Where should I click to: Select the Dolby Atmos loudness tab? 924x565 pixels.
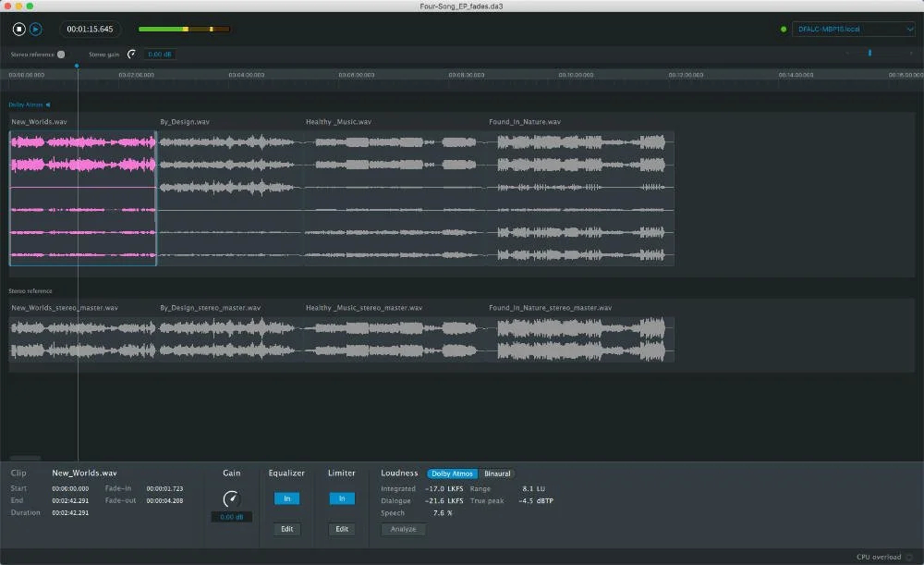(452, 473)
